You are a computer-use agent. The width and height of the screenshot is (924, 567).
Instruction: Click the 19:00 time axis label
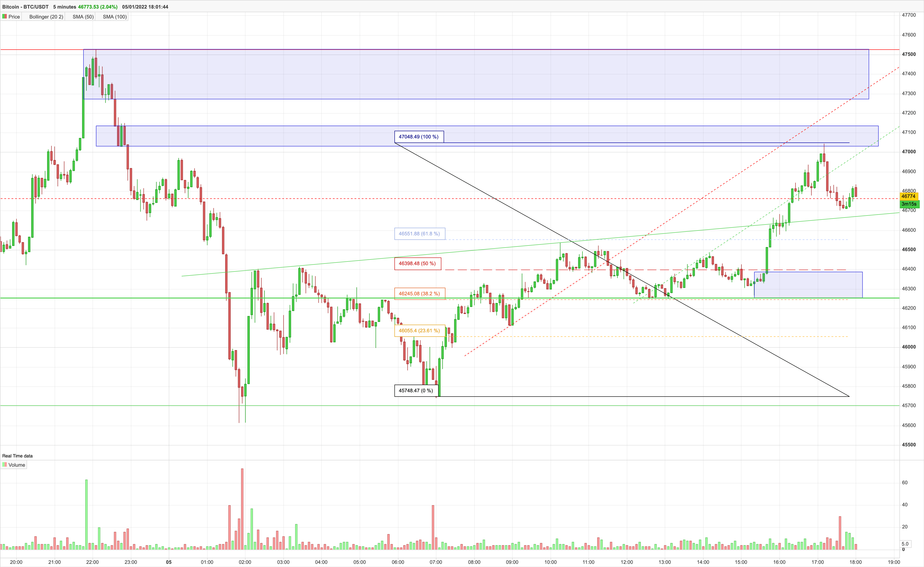pos(894,562)
